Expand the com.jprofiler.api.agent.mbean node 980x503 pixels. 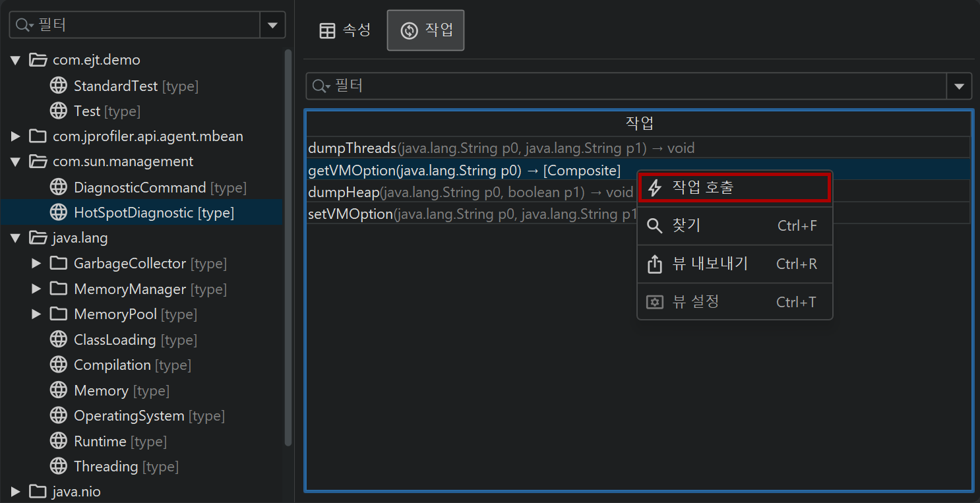pyautogui.click(x=16, y=136)
